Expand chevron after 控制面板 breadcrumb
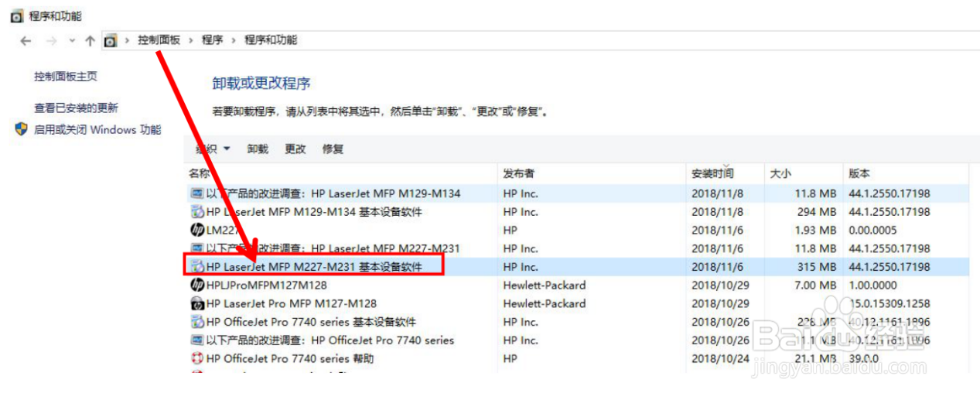980x400 pixels. pos(191,40)
